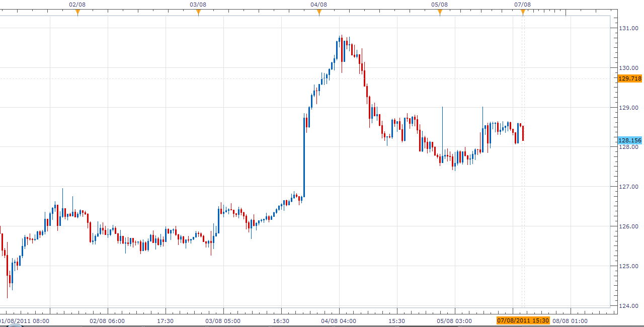The width and height of the screenshot is (644, 327).
Task: Click the 05/08 date label at top
Action: [439, 5]
